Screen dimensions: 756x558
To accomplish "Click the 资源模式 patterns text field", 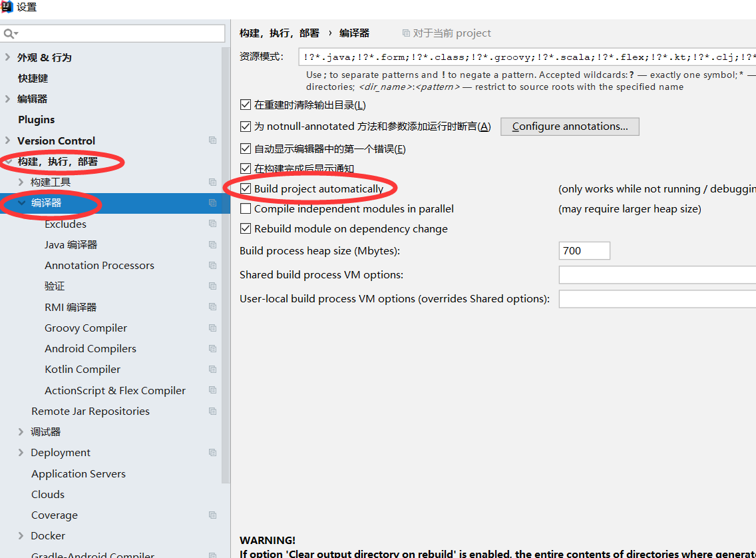I will pyautogui.click(x=528, y=57).
